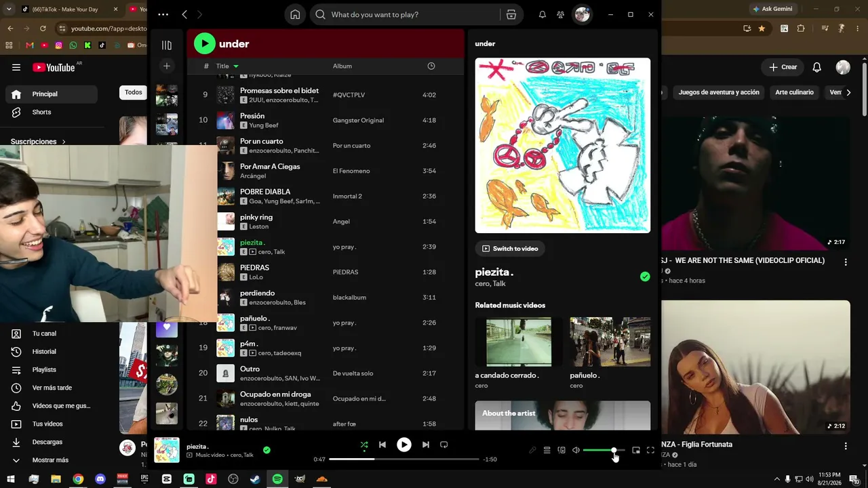This screenshot has height=488, width=868.
Task: Show more YouTube category chips with arrow
Action: [x=848, y=92]
